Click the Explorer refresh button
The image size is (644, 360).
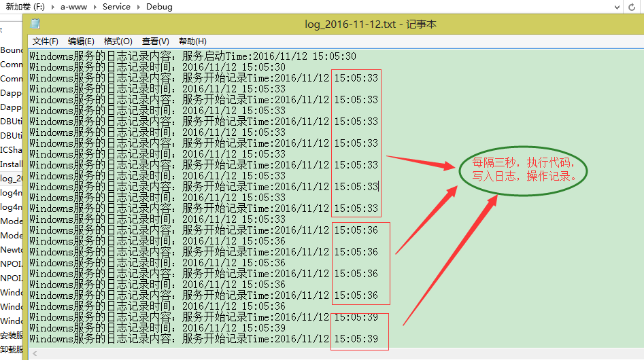click(x=632, y=7)
